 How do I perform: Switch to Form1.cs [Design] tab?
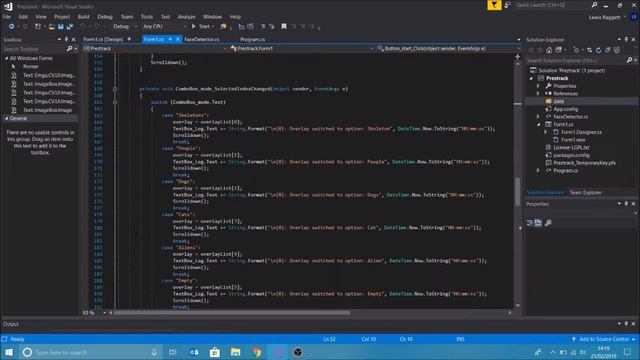pos(103,39)
